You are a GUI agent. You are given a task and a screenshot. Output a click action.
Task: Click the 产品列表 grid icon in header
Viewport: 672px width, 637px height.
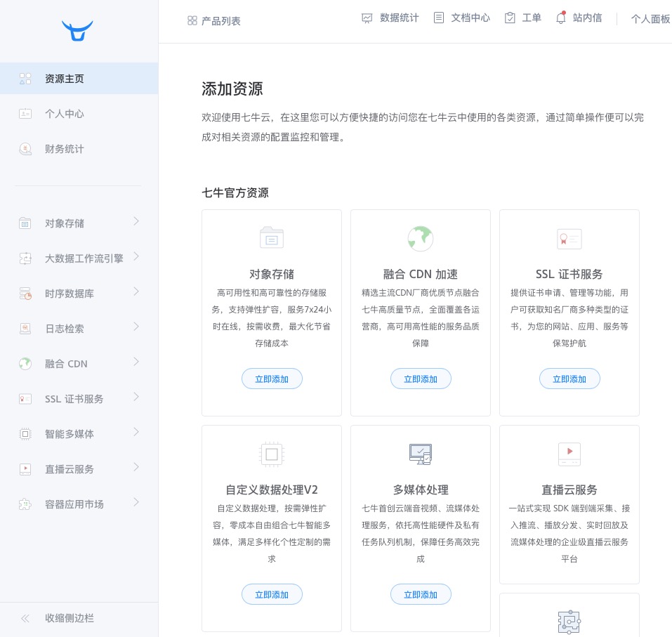pos(192,20)
